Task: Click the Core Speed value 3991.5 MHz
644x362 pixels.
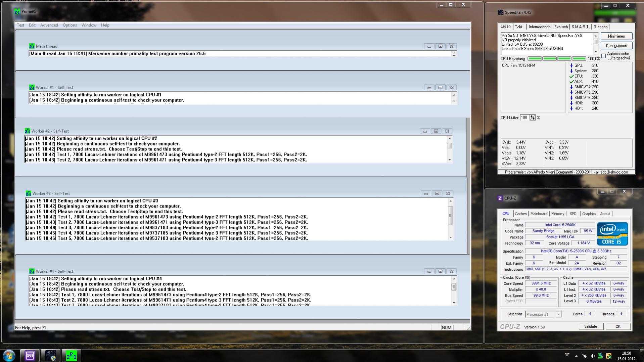Action: [x=541, y=283]
